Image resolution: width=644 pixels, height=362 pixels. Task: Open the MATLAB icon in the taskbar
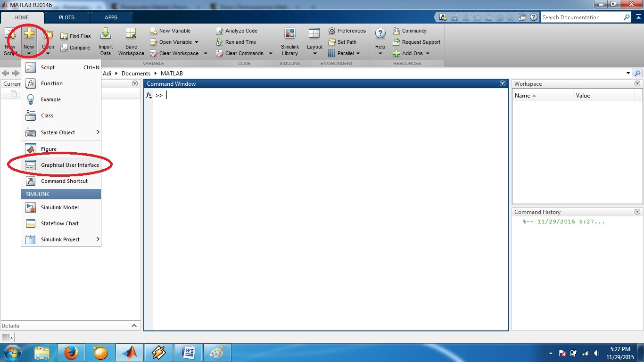(x=129, y=352)
